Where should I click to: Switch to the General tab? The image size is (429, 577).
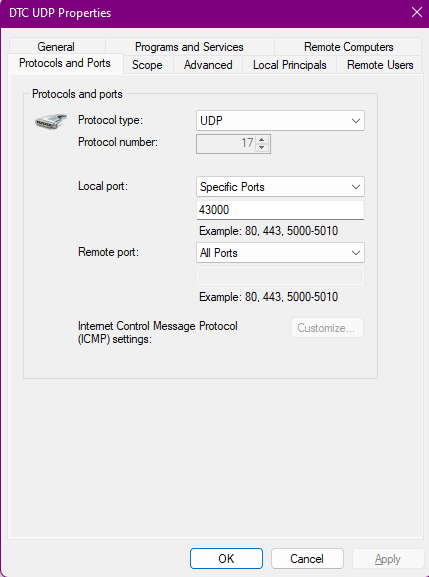[x=56, y=46]
